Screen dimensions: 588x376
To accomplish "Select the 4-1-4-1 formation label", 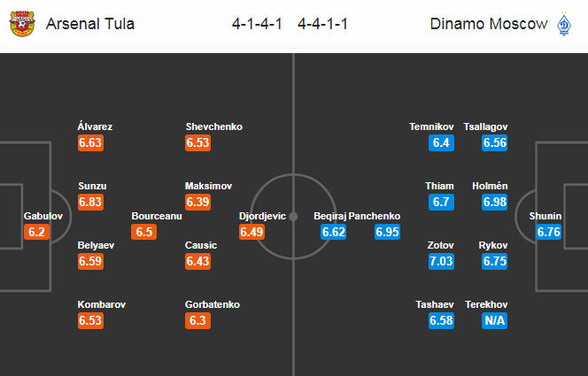I will pos(257,24).
